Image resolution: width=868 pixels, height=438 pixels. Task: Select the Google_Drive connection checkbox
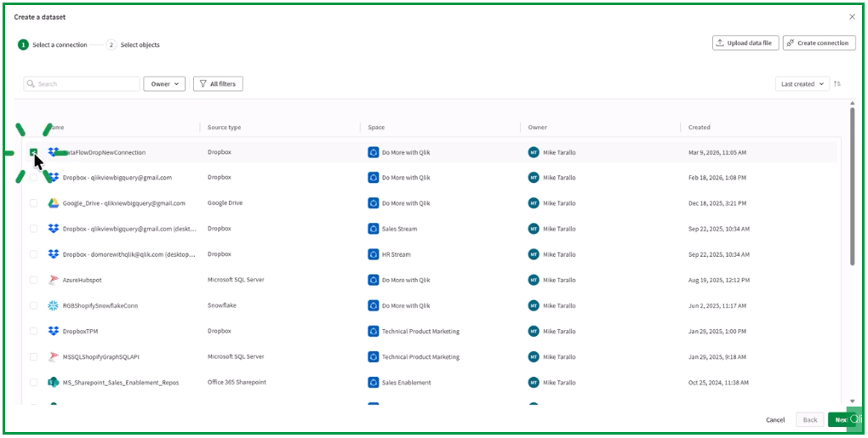(x=34, y=203)
